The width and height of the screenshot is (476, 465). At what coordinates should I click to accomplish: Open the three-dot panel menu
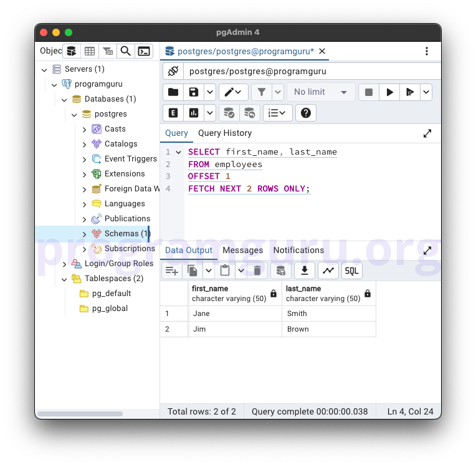(x=427, y=51)
